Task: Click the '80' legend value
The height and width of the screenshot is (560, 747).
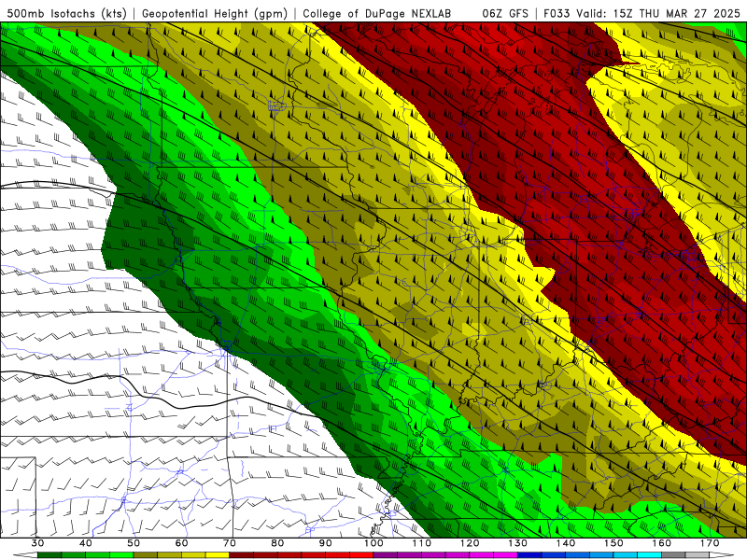Action: (x=277, y=543)
